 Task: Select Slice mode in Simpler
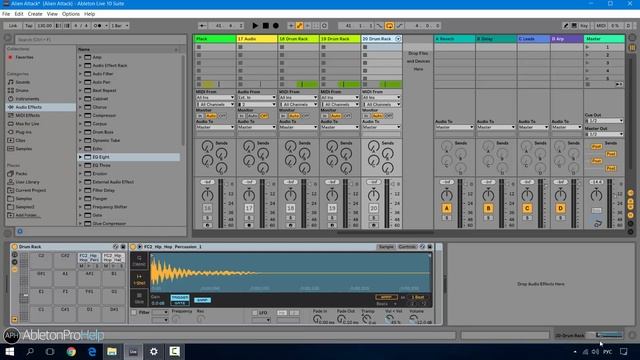(139, 298)
